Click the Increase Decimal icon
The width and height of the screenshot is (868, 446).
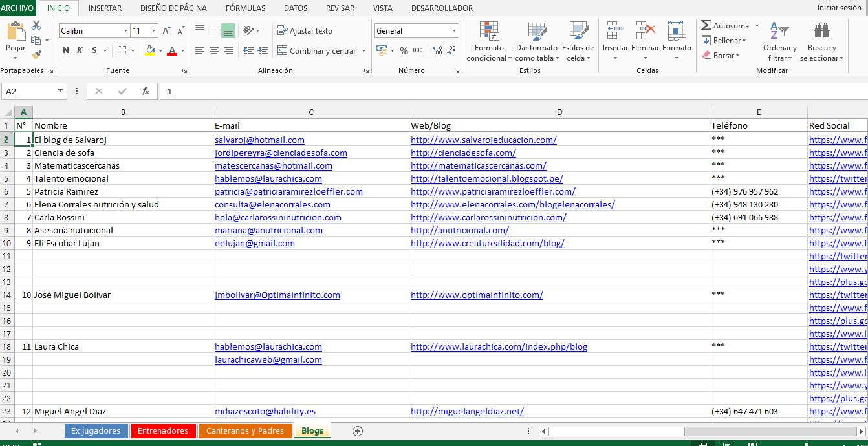pos(438,50)
